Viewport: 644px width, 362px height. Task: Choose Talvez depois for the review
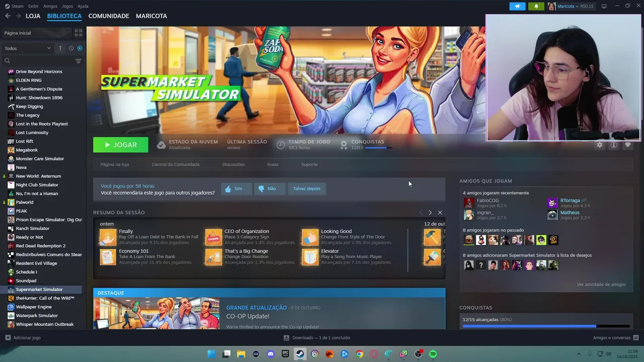coord(307,189)
